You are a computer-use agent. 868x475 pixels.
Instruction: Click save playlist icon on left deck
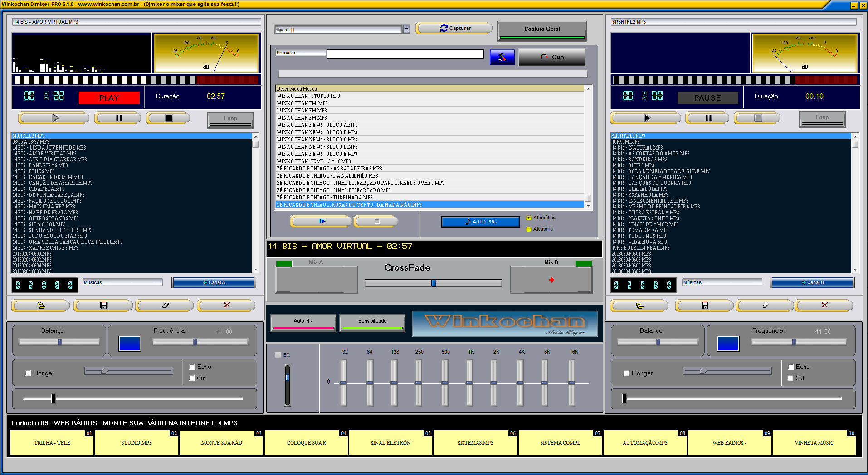(103, 305)
